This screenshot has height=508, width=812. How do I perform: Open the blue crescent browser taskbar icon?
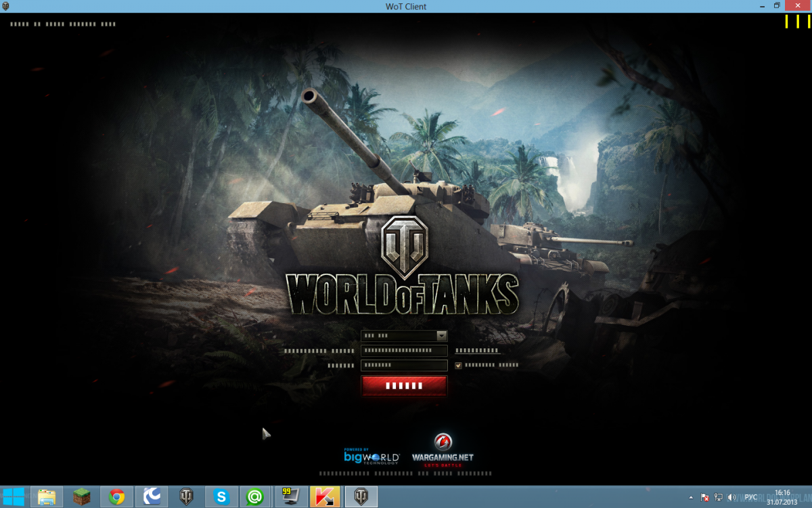pos(152,496)
